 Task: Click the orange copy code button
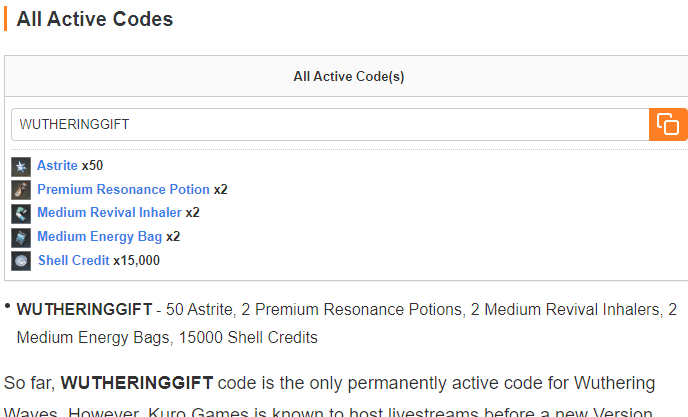668,125
